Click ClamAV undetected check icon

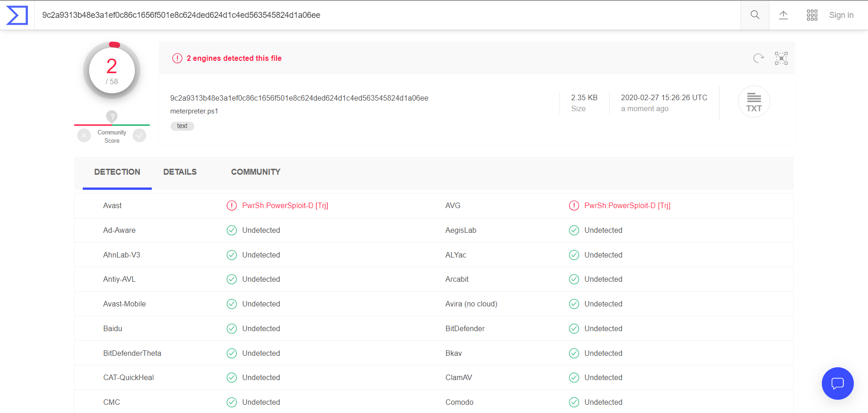click(574, 377)
